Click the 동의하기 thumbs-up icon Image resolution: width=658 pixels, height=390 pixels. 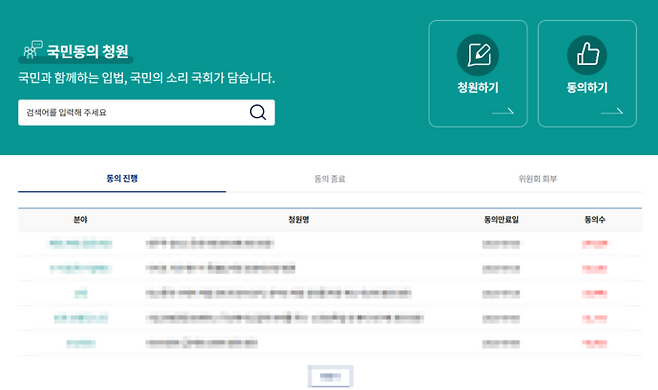point(587,55)
